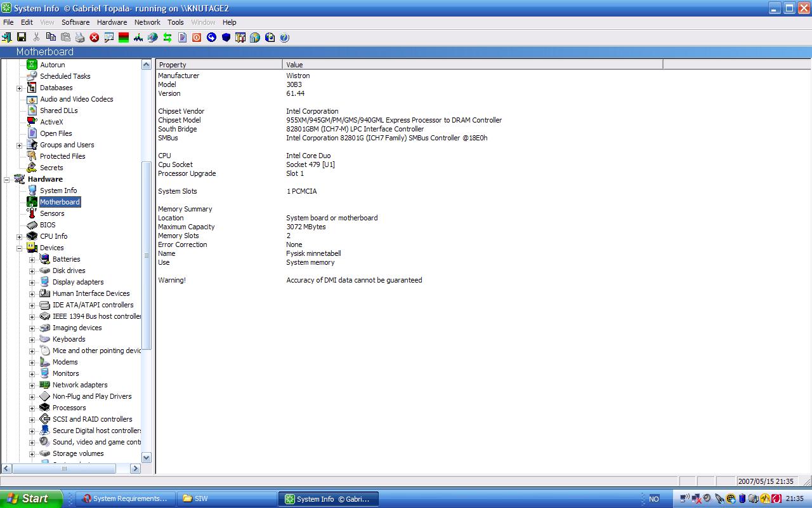The height and width of the screenshot is (508, 812).
Task: Click the Shared DLLs icon in tree
Action: coord(32,110)
